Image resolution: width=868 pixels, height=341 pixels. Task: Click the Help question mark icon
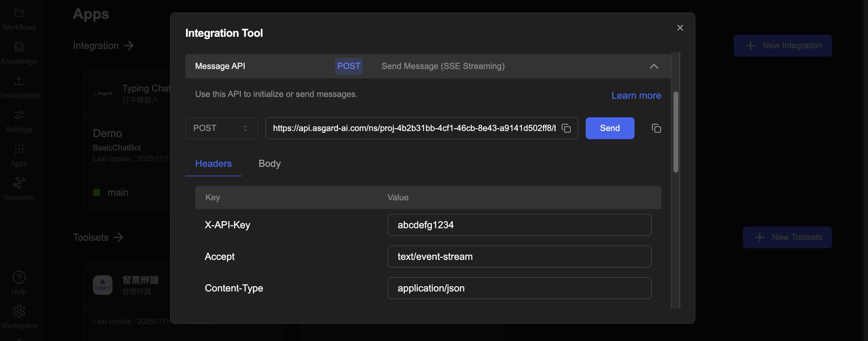(x=19, y=277)
